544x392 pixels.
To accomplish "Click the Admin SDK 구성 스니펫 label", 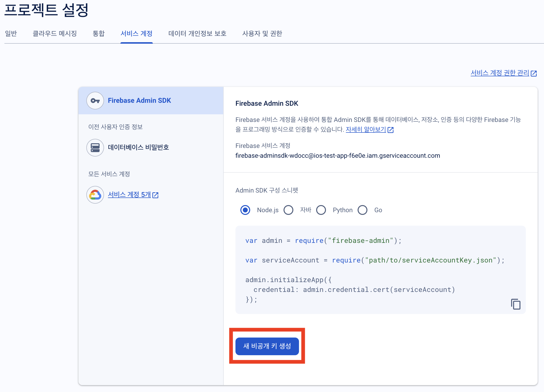I will (267, 190).
